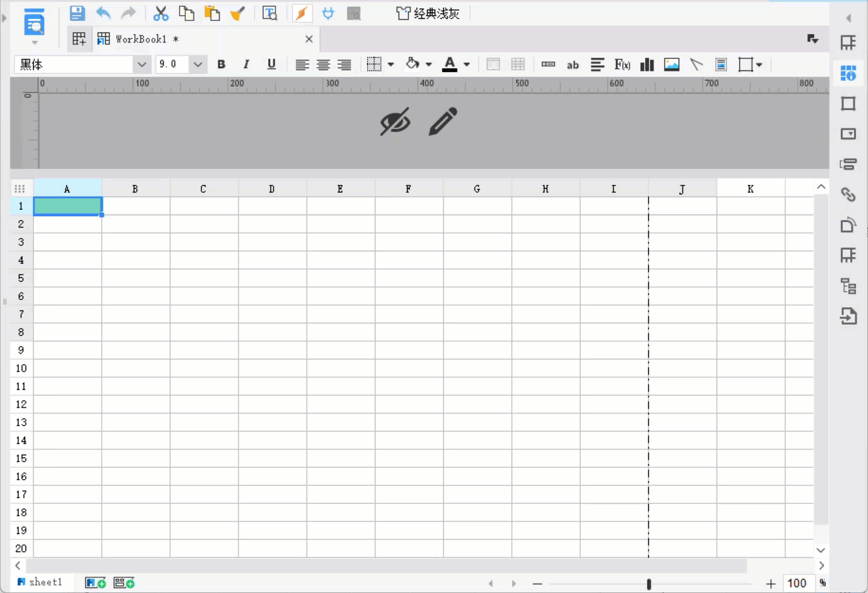Align cell text to the left
The width and height of the screenshot is (868, 593).
(x=302, y=64)
